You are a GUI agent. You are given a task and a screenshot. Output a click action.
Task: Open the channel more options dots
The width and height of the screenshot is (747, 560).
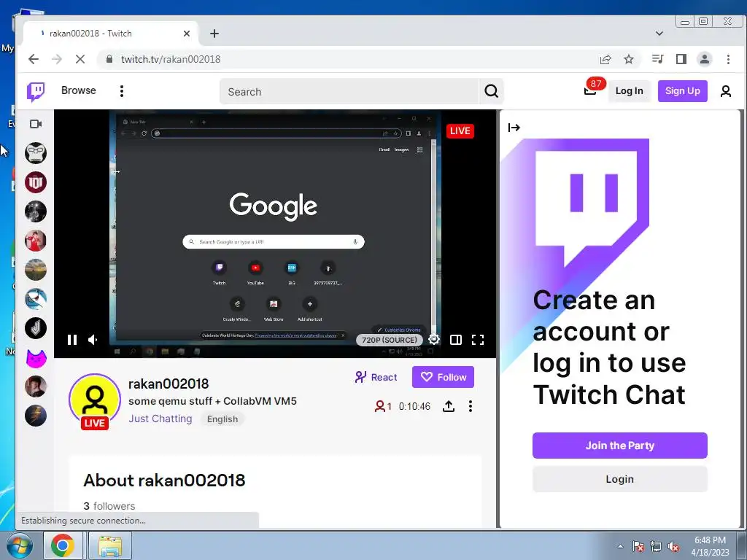tap(471, 406)
